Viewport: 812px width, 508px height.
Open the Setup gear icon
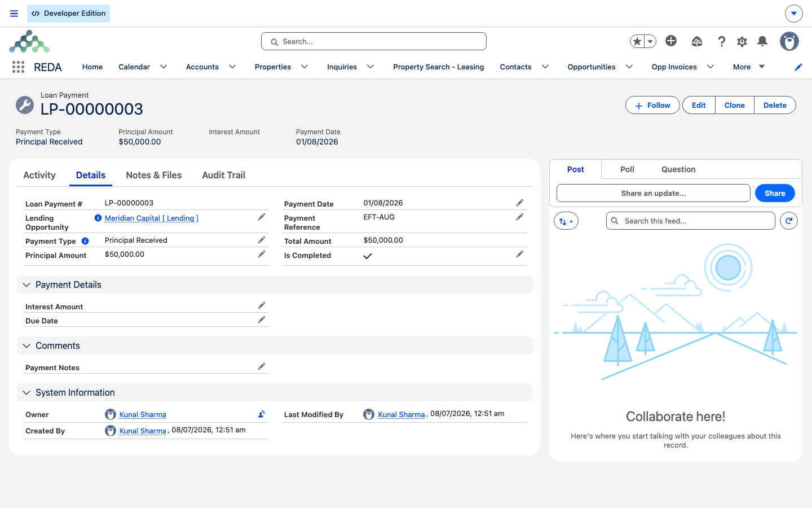click(742, 41)
